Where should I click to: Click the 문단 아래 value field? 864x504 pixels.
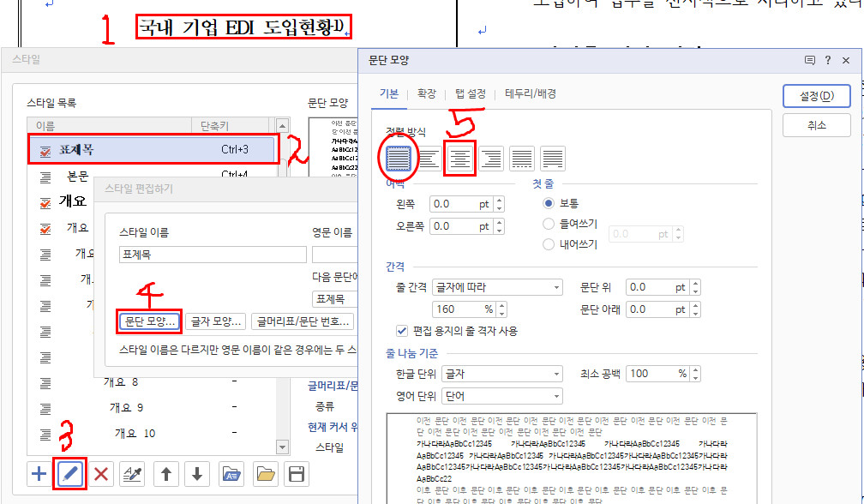click(658, 309)
